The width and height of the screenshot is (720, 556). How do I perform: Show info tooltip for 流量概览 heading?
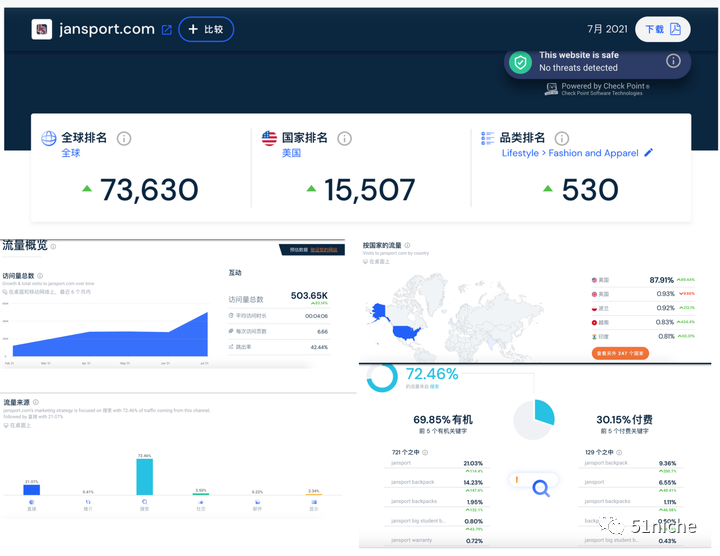pos(53,247)
